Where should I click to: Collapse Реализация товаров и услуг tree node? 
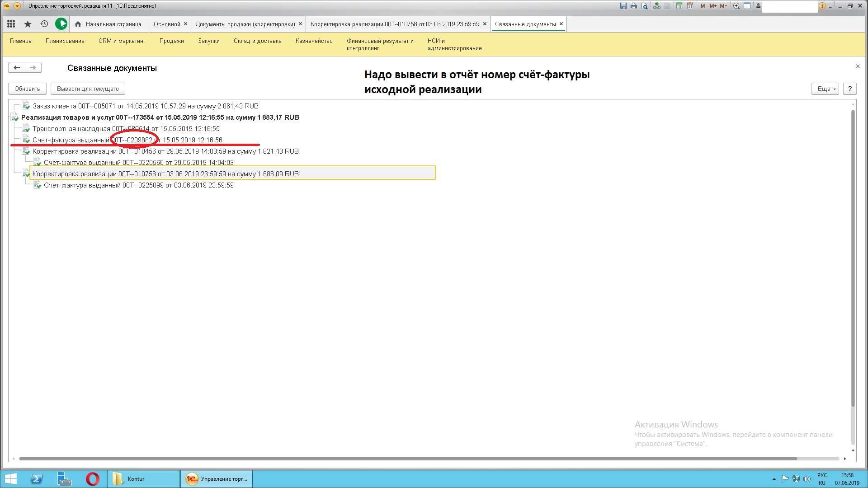click(x=10, y=117)
